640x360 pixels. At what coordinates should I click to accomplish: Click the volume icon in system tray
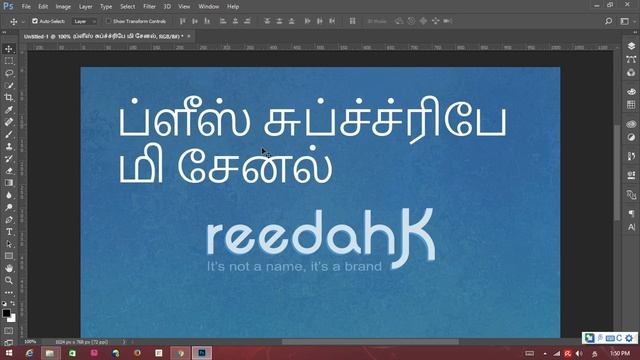pos(579,353)
